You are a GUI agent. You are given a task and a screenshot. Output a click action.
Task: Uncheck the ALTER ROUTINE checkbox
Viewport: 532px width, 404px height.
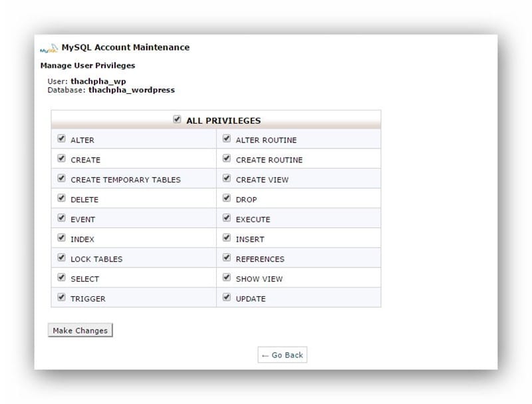pos(227,138)
